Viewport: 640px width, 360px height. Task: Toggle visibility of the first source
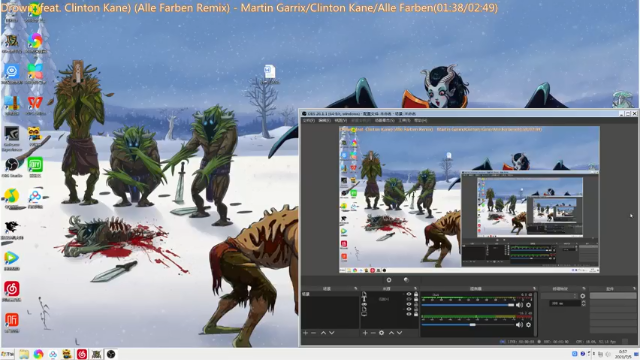tap(409, 294)
